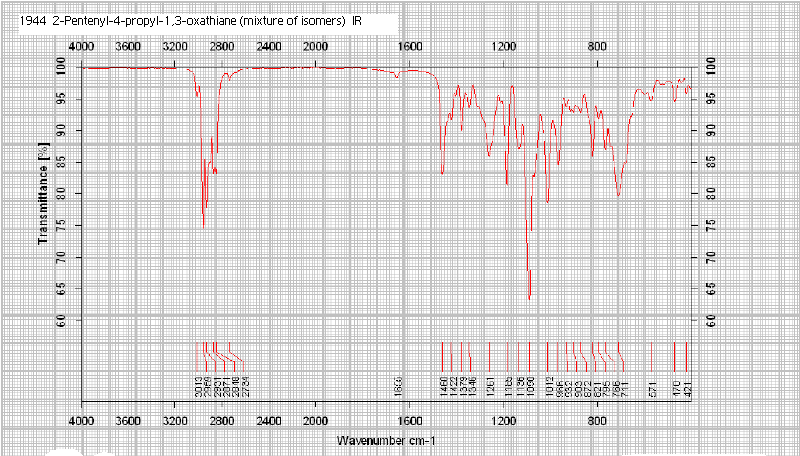Click the '1600' tick on the lower wavenumber axis
This screenshot has height=456, width=800.
tap(410, 422)
